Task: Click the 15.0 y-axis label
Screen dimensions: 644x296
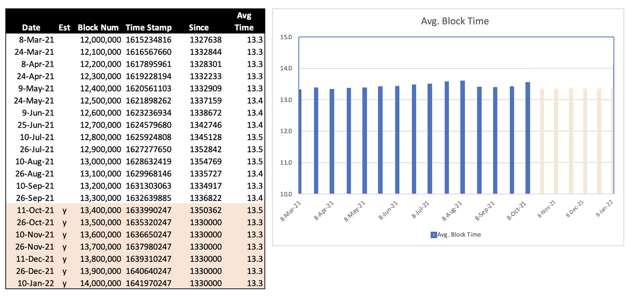Action: (x=285, y=37)
